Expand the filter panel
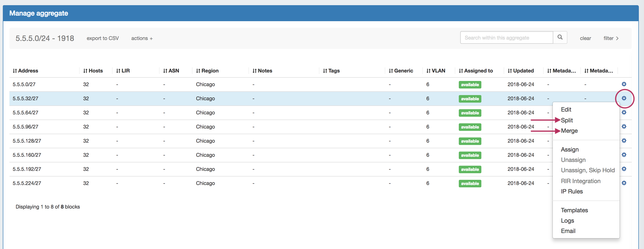 (x=610, y=38)
